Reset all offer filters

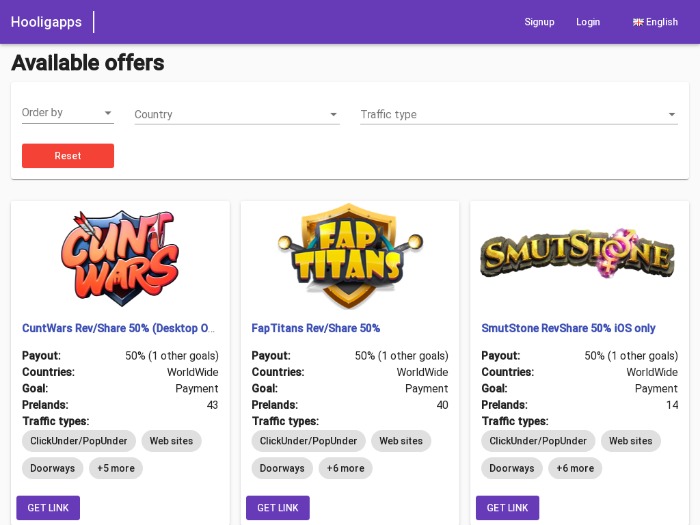[x=68, y=156]
